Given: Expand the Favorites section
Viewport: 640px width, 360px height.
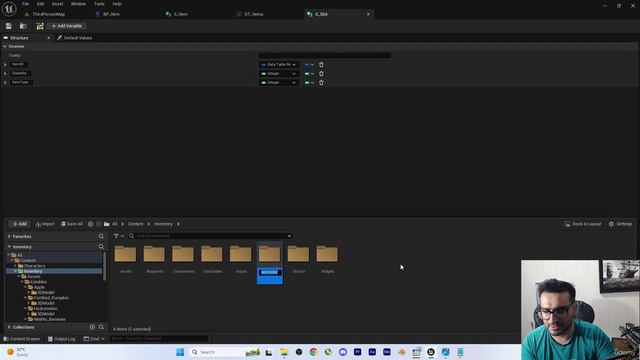Looking at the screenshot, I should [x=9, y=236].
